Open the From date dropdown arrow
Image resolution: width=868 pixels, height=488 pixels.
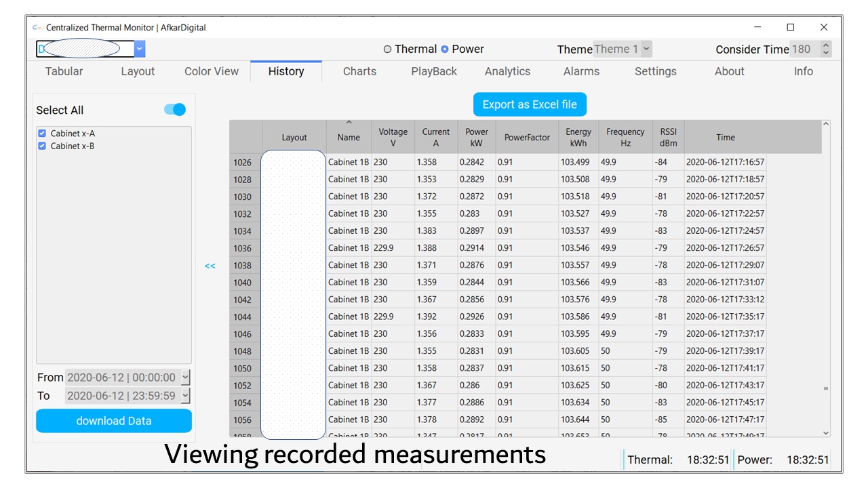click(x=186, y=378)
